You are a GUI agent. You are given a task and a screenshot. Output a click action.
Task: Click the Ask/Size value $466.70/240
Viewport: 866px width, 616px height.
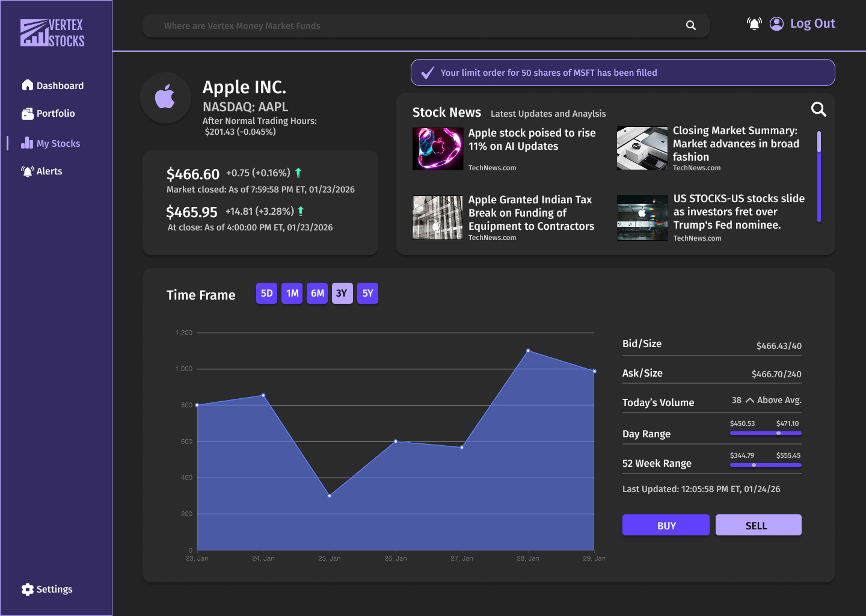(x=776, y=374)
